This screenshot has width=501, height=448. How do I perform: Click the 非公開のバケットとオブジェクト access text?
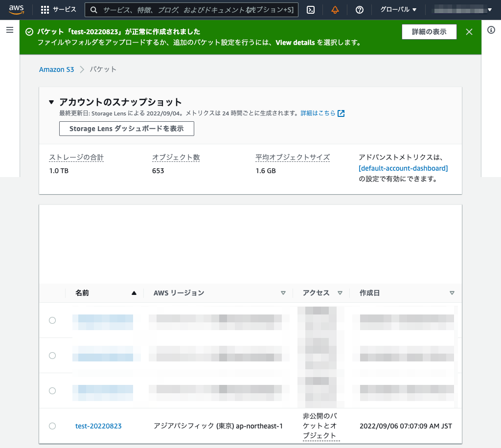click(x=321, y=426)
